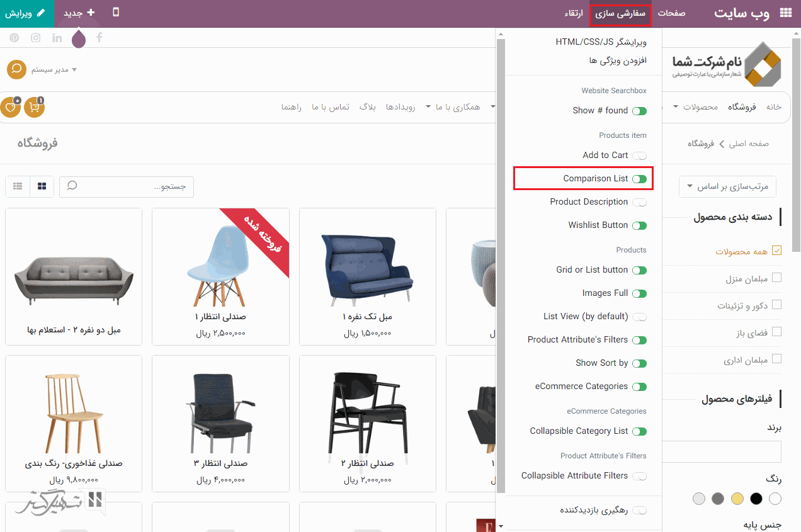
Task: Toggle the Comparison List switch
Action: coord(640,179)
